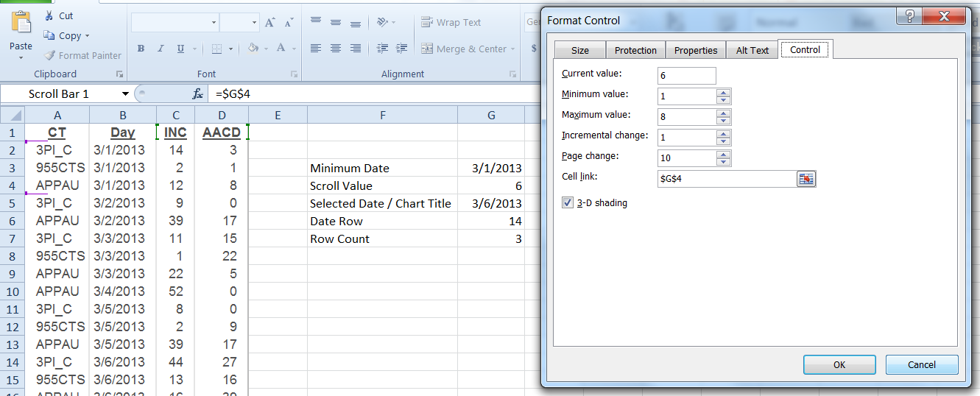The width and height of the screenshot is (980, 396).
Task: Click the Cell link range selector icon
Action: (x=806, y=179)
